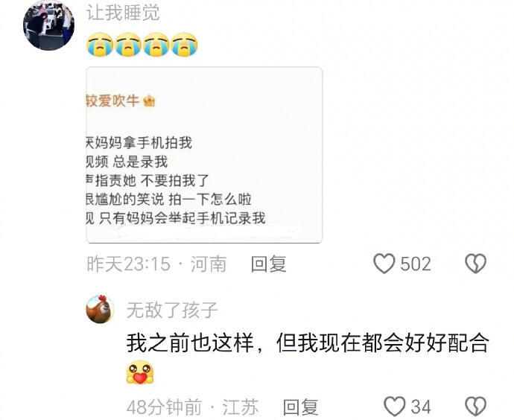The width and height of the screenshot is (514, 420).
Task: Tap the 较爱吹牛 name inside the screenshot
Action: (x=112, y=101)
